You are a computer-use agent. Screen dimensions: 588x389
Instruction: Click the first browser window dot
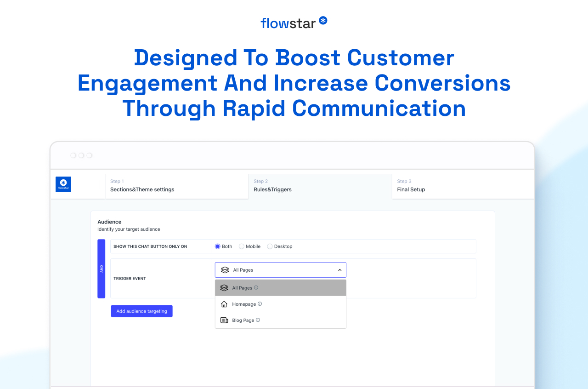(x=73, y=155)
